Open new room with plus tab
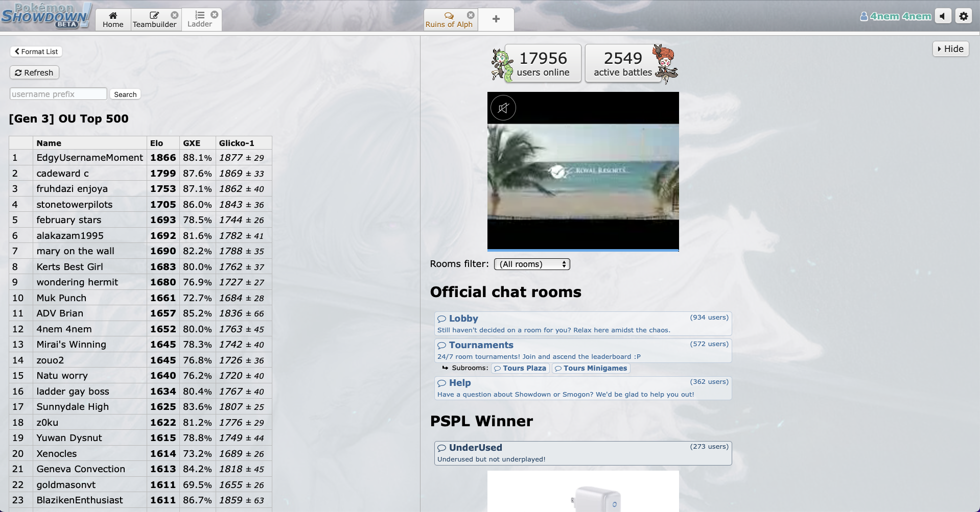The height and width of the screenshot is (512, 980). coord(496,19)
